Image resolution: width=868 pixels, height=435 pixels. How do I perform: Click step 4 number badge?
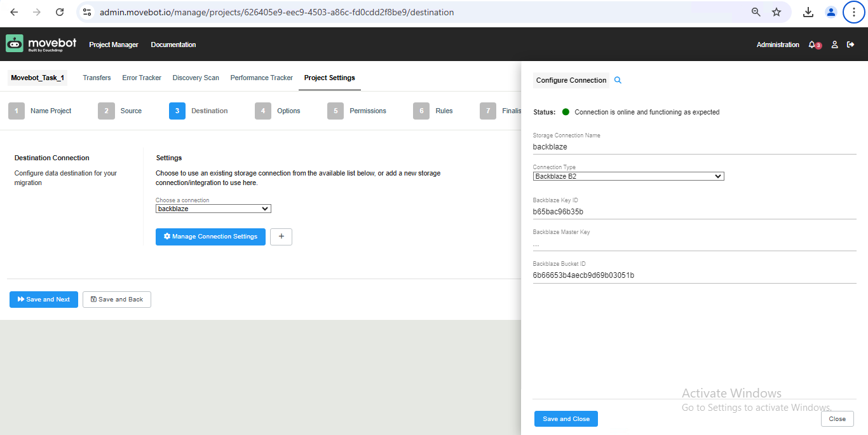point(263,111)
